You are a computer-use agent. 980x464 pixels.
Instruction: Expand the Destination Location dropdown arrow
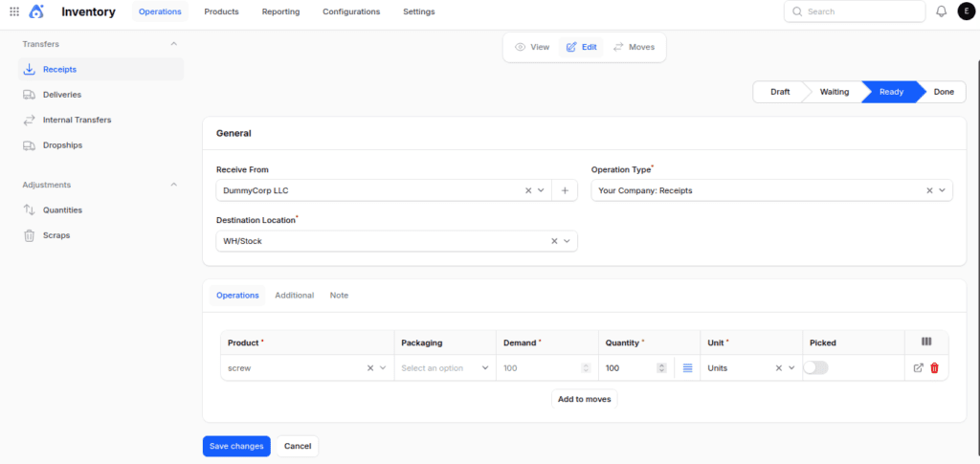coord(567,241)
